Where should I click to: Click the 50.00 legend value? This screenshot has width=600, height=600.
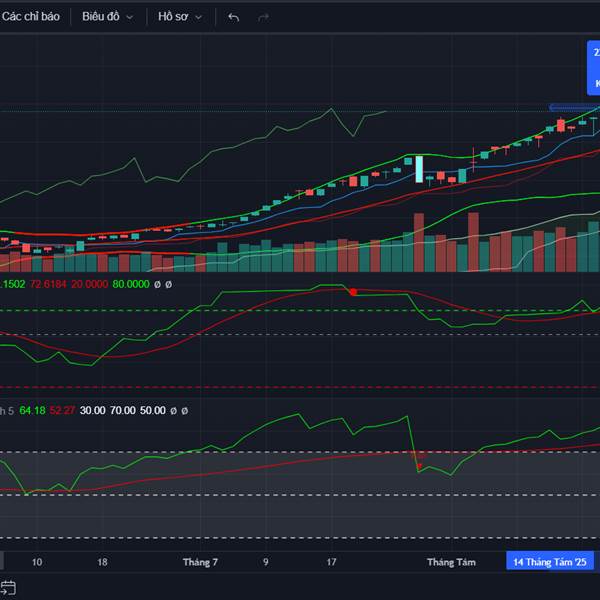[153, 411]
